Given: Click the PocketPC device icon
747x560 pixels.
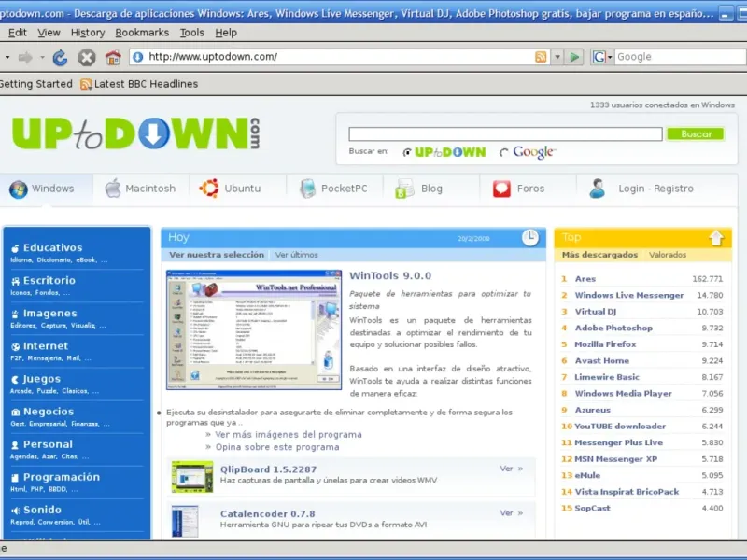Looking at the screenshot, I should coord(308,189).
